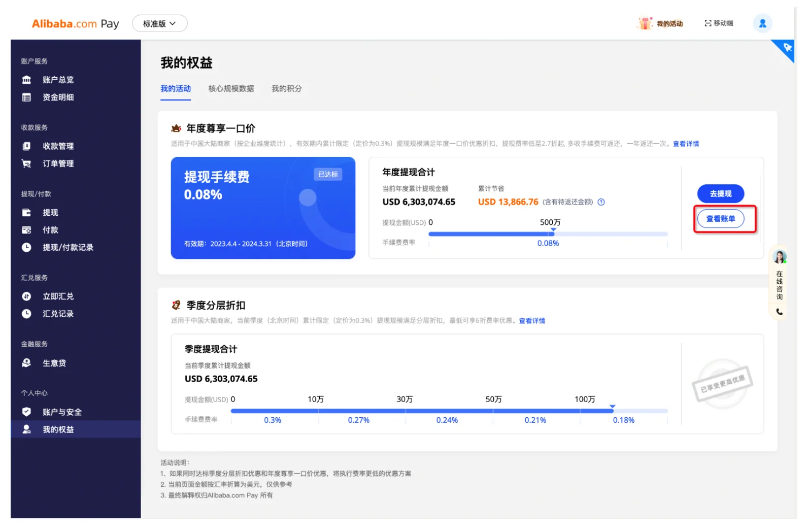Click the user profile avatar icon
Screen dimensions: 807x532
pos(762,23)
